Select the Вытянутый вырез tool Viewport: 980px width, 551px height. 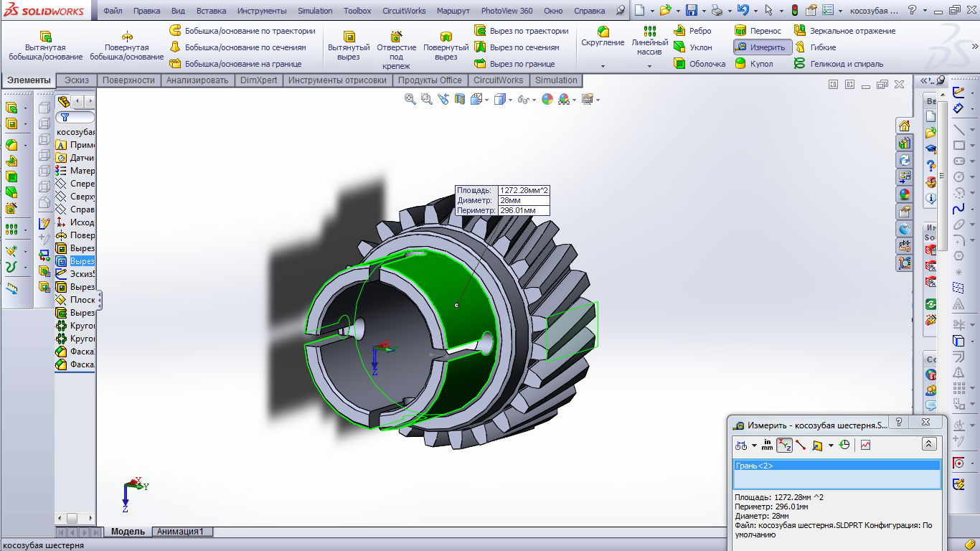point(349,46)
